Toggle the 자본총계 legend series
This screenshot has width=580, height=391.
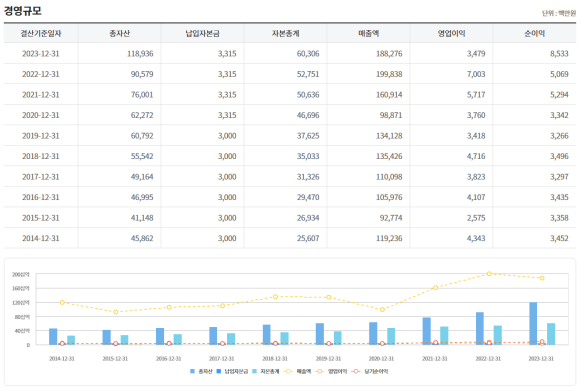tap(266, 371)
